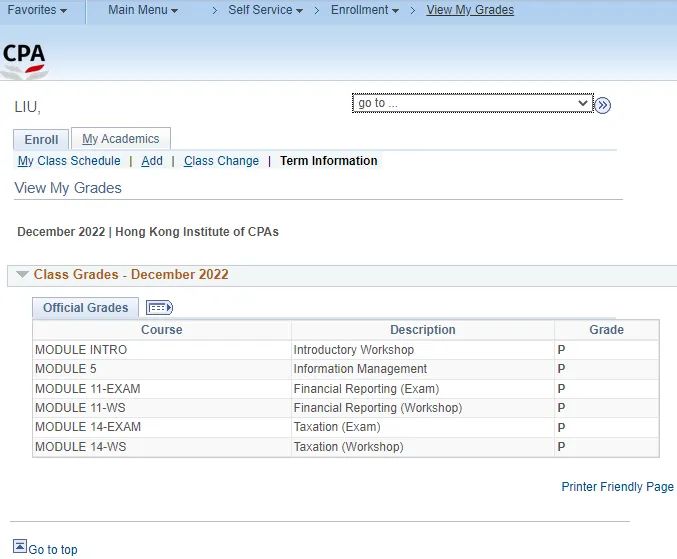Click the CPA logo
Viewport: 677px width, 559px height.
coord(24,61)
